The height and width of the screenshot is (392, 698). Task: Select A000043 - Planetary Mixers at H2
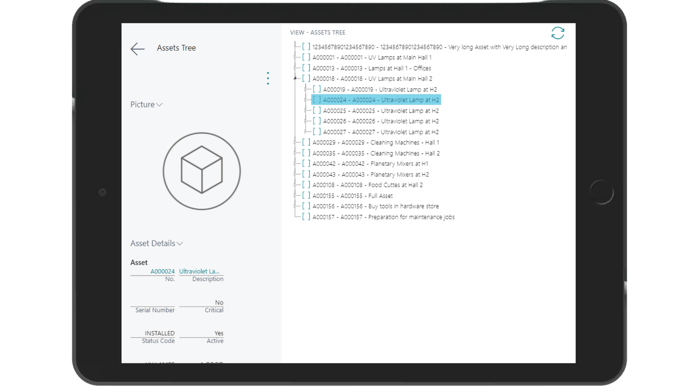pos(371,174)
